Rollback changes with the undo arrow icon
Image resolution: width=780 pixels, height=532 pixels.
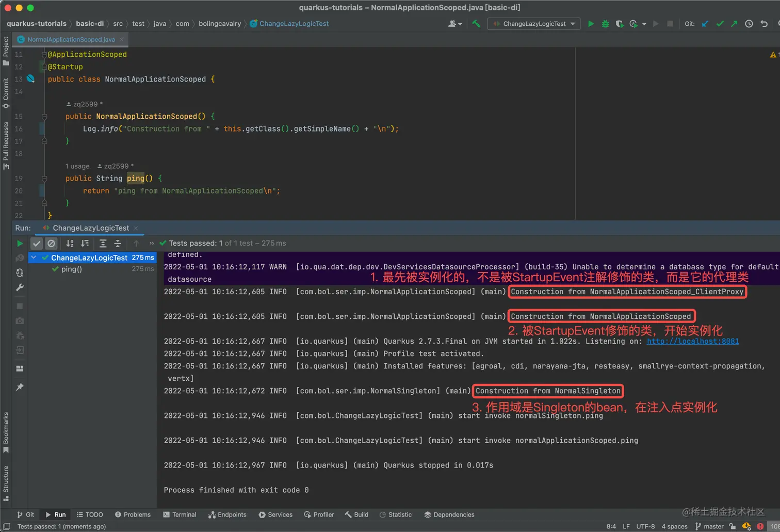pos(764,24)
